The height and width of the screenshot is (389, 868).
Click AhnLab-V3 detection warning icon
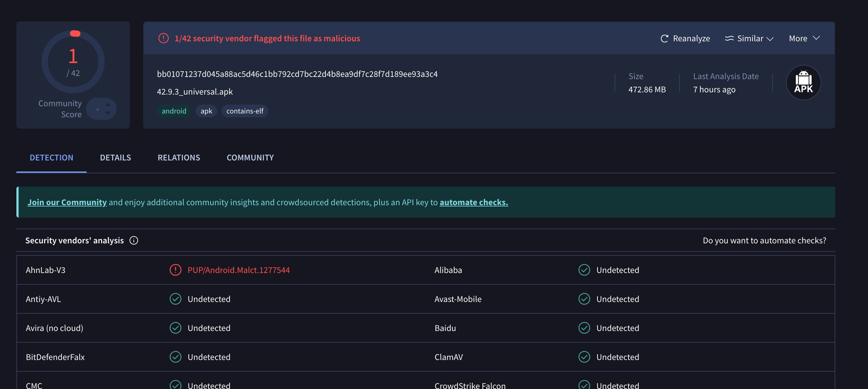[x=175, y=270]
